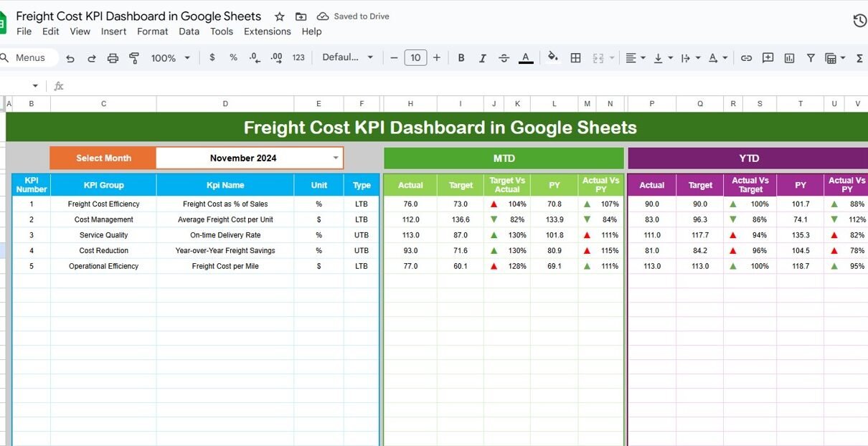Insert a link using toolbar icon
The width and height of the screenshot is (868, 446).
point(746,58)
